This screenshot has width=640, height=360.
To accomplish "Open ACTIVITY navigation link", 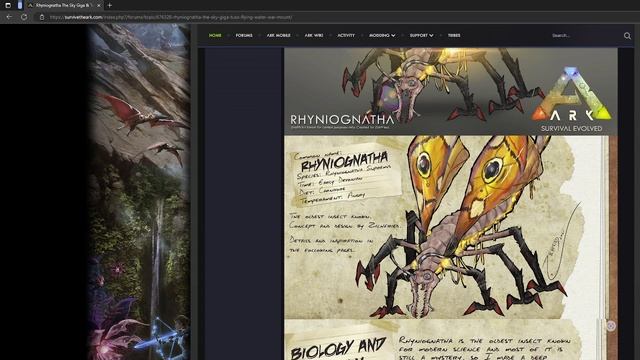I will [346, 36].
